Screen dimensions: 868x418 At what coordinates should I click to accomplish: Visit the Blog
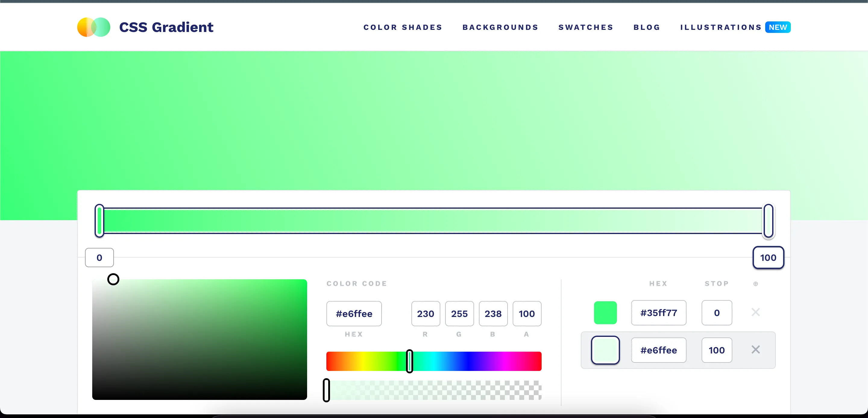tap(646, 27)
